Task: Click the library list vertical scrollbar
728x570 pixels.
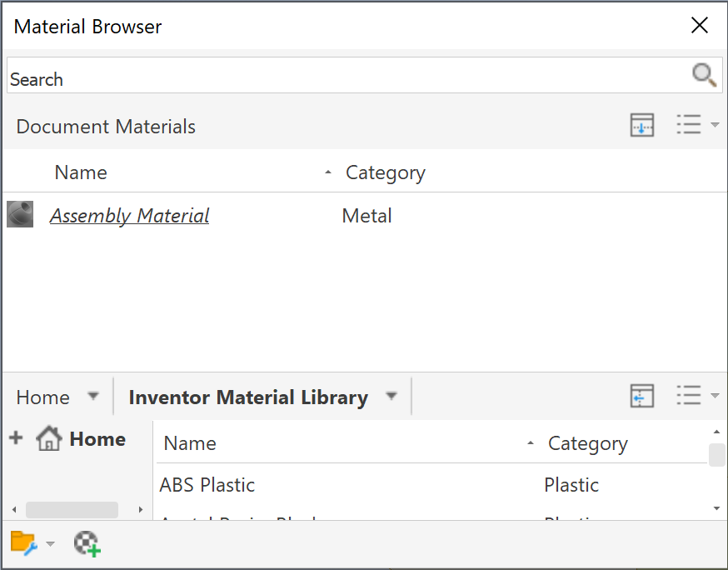Action: [x=716, y=456]
